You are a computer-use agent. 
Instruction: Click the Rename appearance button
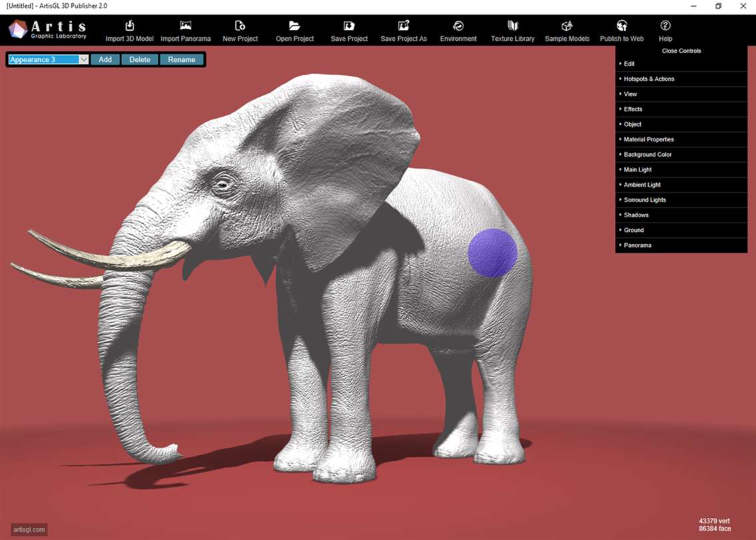point(182,59)
